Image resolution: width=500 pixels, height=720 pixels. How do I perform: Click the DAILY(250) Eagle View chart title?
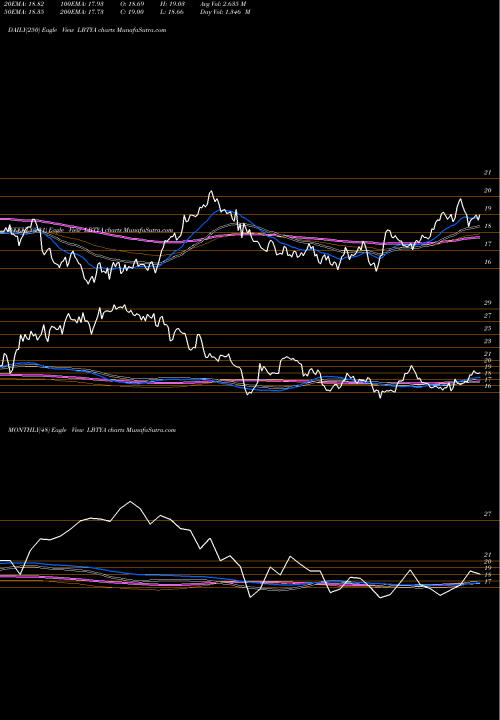pos(87,30)
